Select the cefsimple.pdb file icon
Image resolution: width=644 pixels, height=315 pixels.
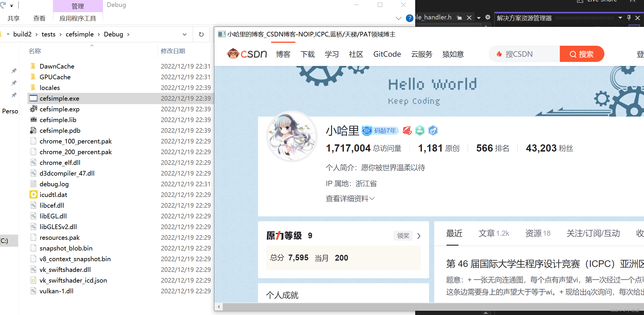pos(33,130)
